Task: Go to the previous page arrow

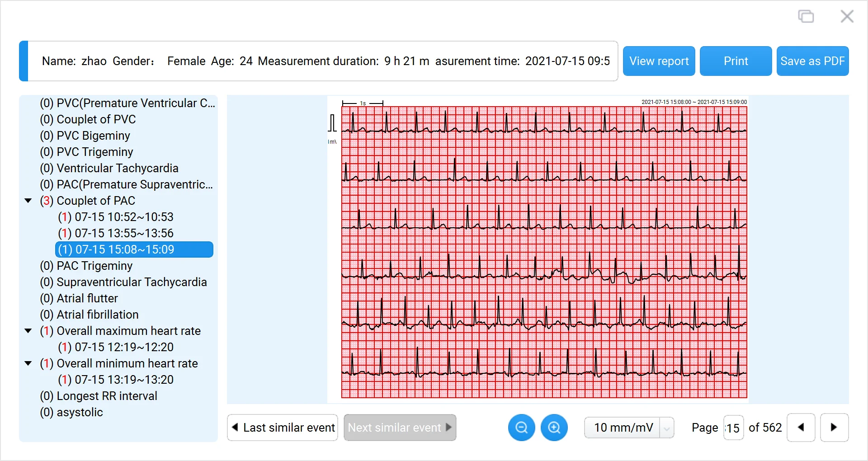Action: [801, 428]
